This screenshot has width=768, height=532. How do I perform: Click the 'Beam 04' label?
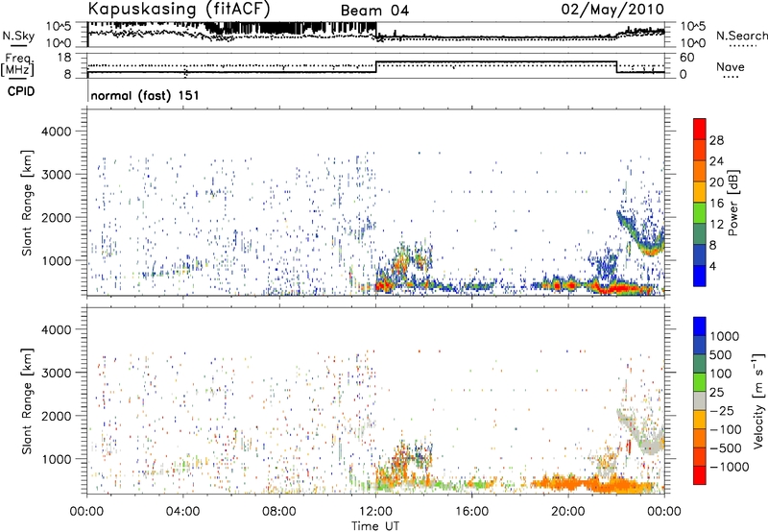tap(374, 11)
